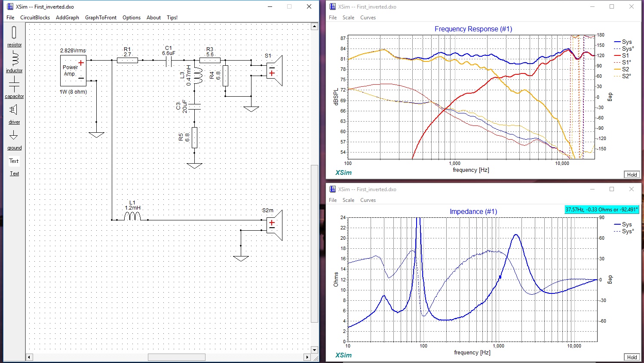This screenshot has width=644, height=363.
Task: Click Hold button in Impedance window
Action: [x=632, y=357]
